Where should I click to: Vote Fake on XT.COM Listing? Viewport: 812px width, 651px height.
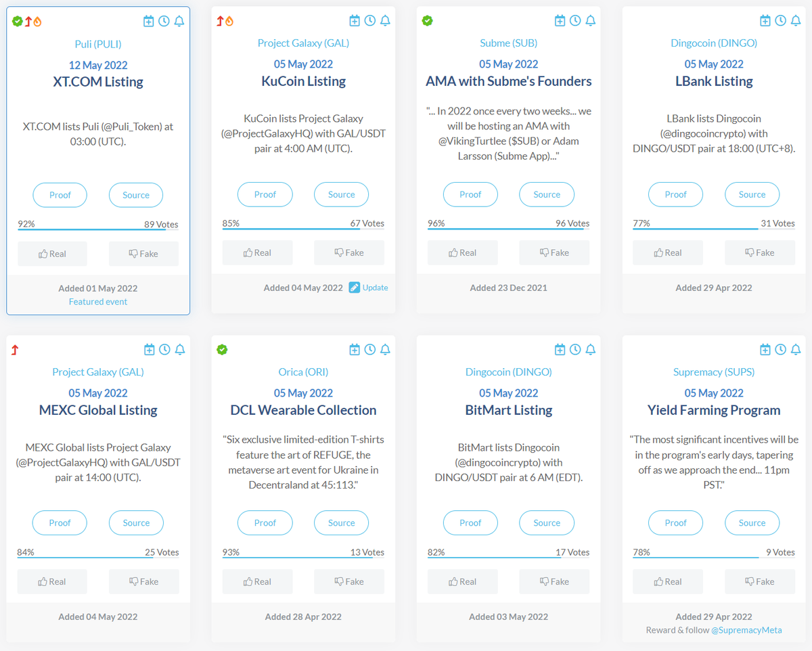point(143,254)
